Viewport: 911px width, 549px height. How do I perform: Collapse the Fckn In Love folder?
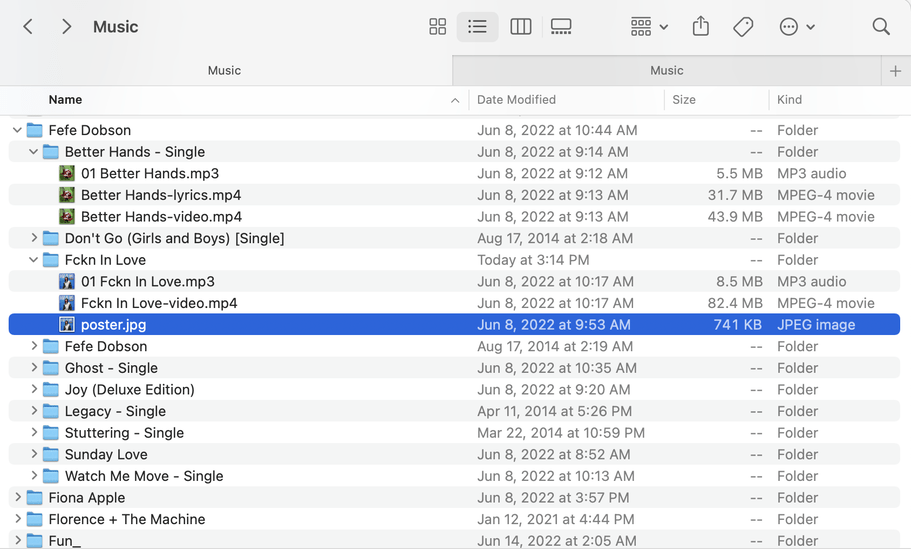pos(33,260)
